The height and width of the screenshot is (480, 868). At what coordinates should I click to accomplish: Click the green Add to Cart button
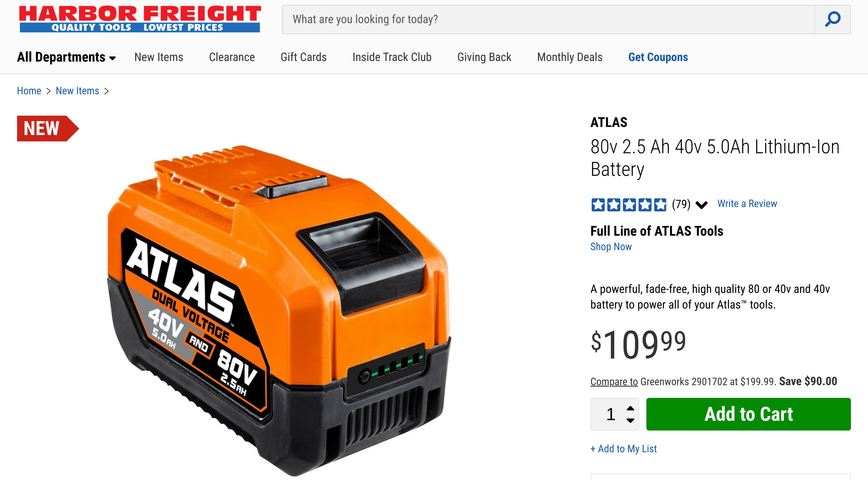[x=749, y=414]
